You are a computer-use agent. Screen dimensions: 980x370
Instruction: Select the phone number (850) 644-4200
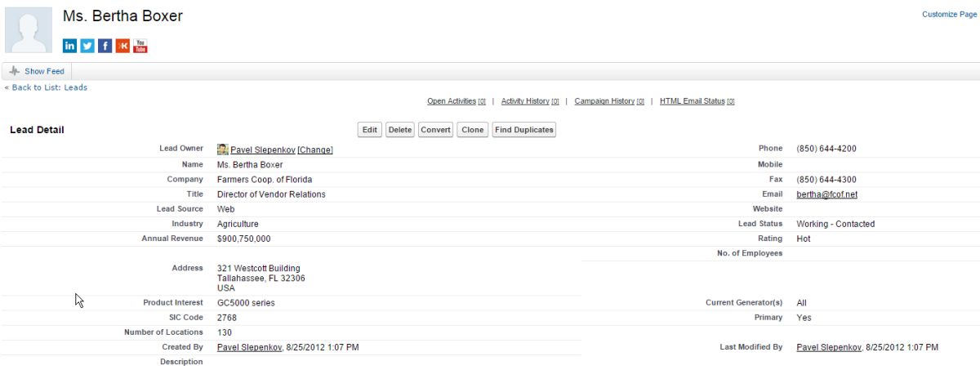click(826, 149)
